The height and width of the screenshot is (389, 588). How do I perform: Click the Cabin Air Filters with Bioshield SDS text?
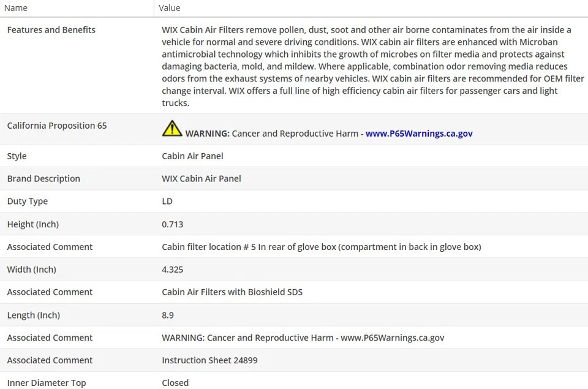232,292
